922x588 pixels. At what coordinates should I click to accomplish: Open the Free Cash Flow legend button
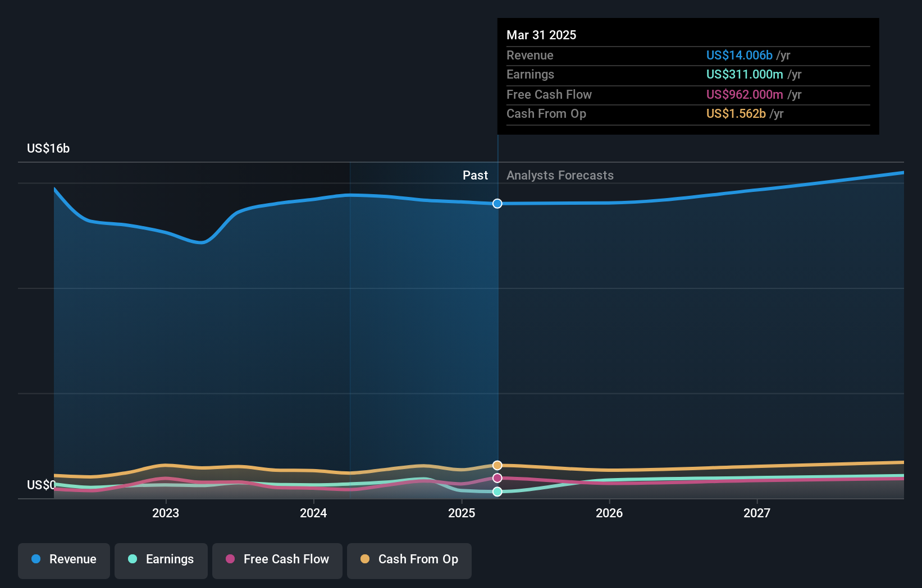click(x=277, y=559)
